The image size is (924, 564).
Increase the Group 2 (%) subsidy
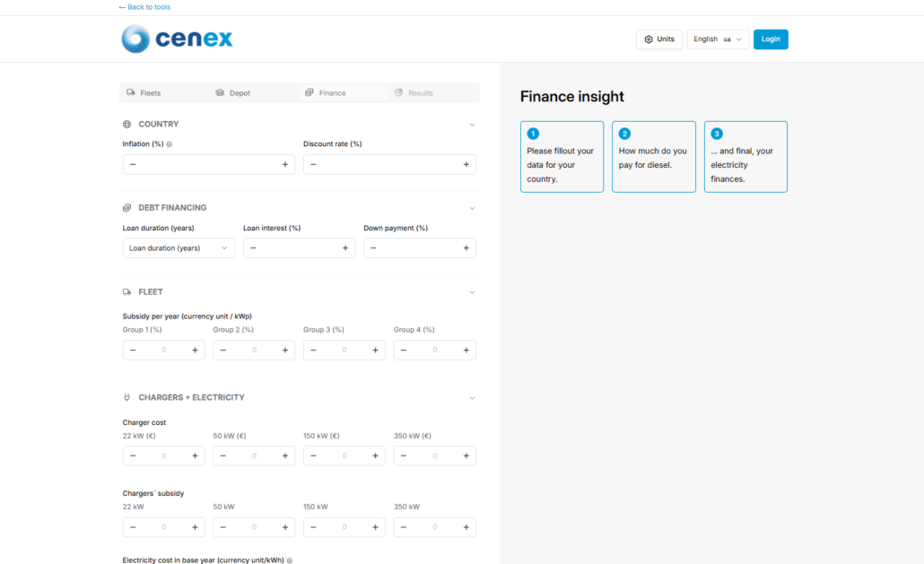[x=285, y=350]
